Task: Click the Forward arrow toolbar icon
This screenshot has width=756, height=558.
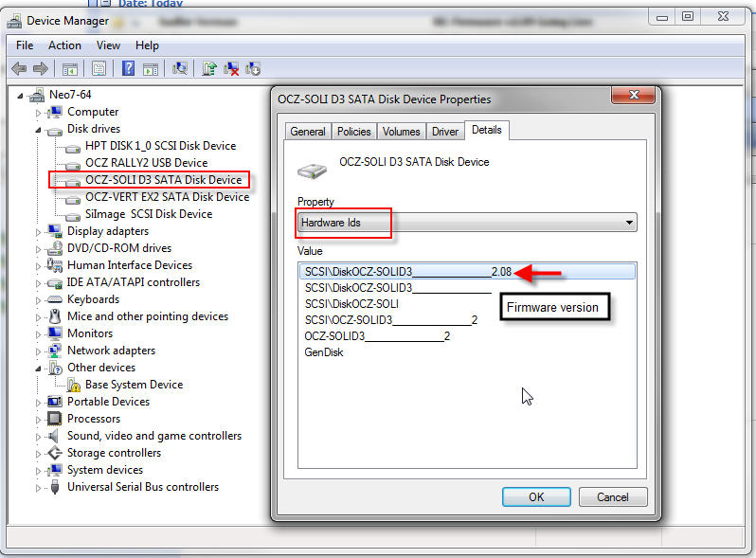Action: (x=41, y=69)
